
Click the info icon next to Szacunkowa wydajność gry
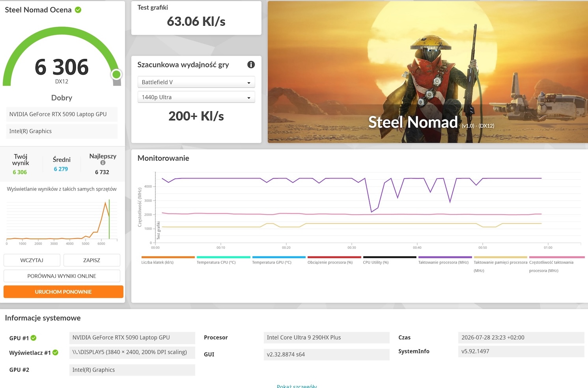pyautogui.click(x=251, y=65)
